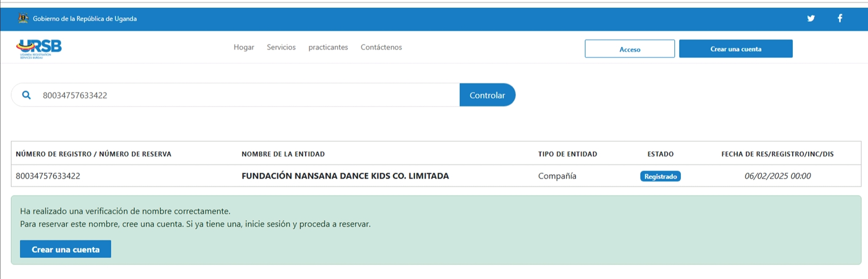Click the magnifying glass search icon
The image size is (868, 279).
26,95
